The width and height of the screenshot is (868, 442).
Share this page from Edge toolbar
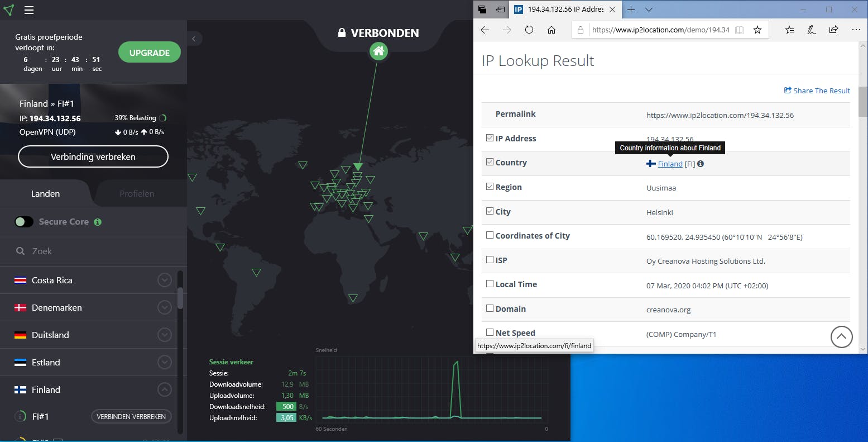tap(833, 30)
